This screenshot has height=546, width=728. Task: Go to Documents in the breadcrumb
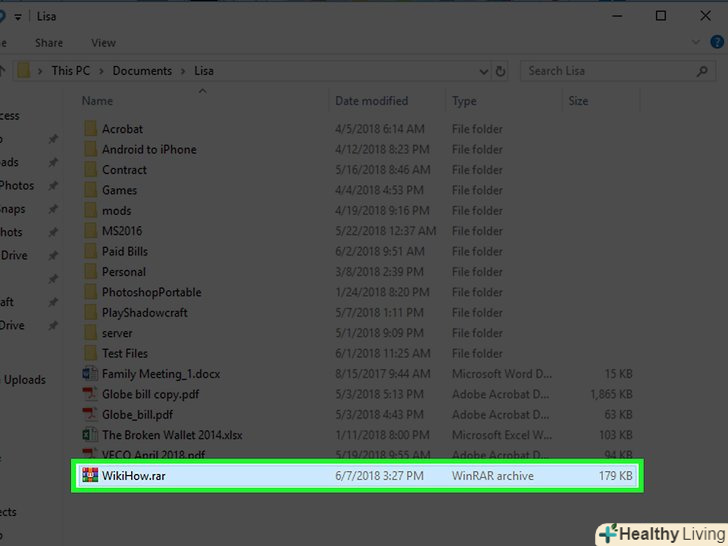tap(142, 71)
